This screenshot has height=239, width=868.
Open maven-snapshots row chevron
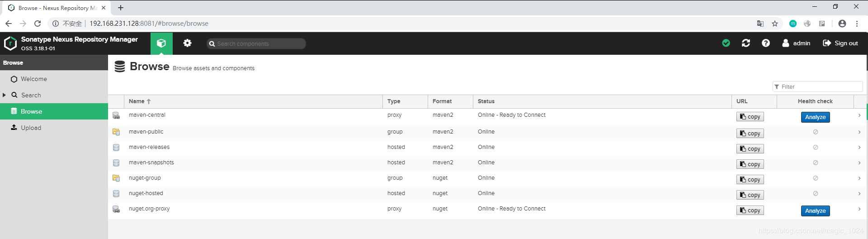859,163
